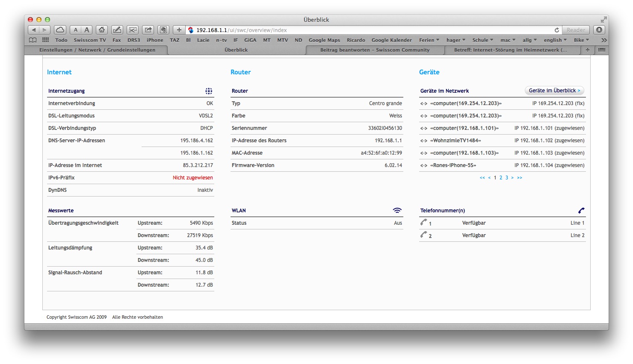Show more bookmarks via double chevron
Screen dimensions: 633x364
coord(603,40)
